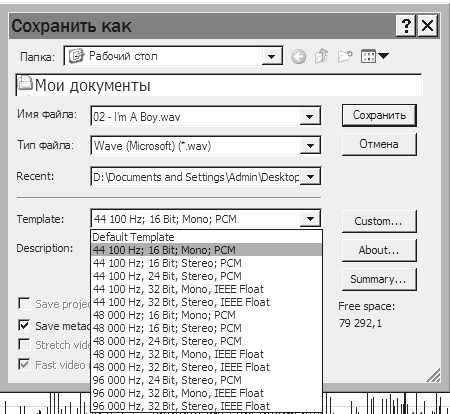Select 44 100 Hz 16 Bit Mono PCM in the list

pos(206,250)
